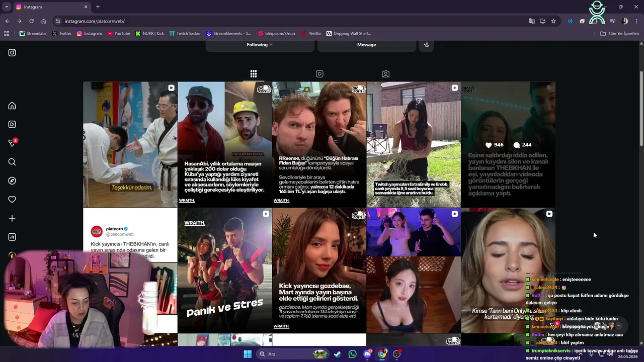Image resolution: width=644 pixels, height=362 pixels.
Task: Click the add-person suggestions button
Action: [426, 45]
